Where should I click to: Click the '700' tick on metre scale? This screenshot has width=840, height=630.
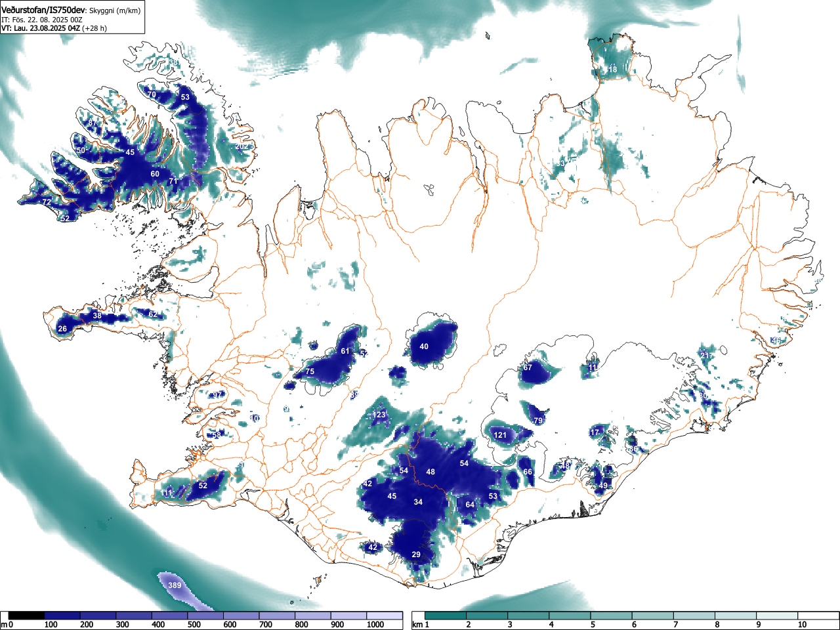(266, 624)
